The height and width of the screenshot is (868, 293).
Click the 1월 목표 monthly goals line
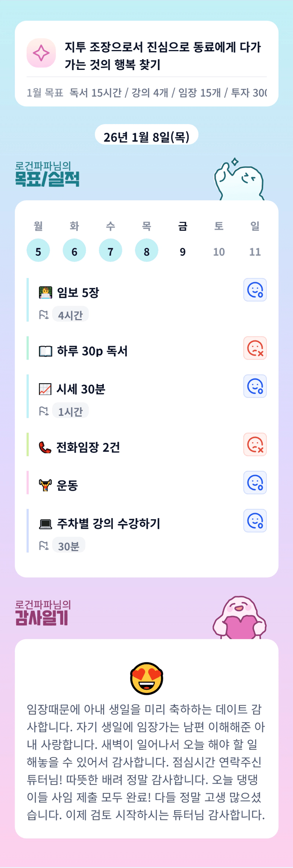[146, 93]
